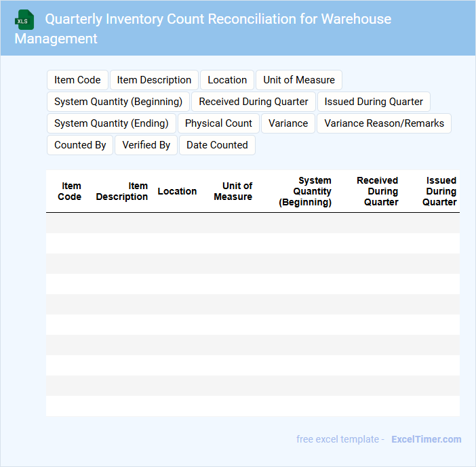The height and width of the screenshot is (467, 476).
Task: Select the Item Code tag
Action: pyautogui.click(x=77, y=80)
